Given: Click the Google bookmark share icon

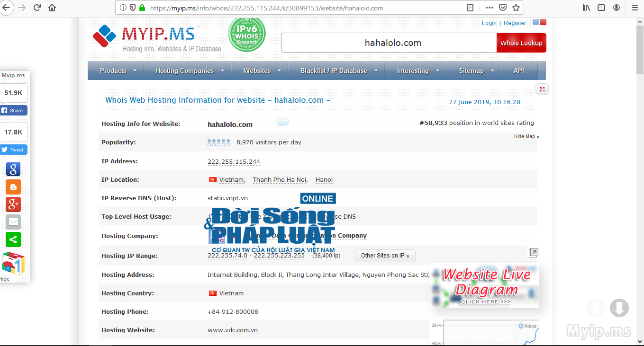Looking at the screenshot, I should pyautogui.click(x=13, y=169).
